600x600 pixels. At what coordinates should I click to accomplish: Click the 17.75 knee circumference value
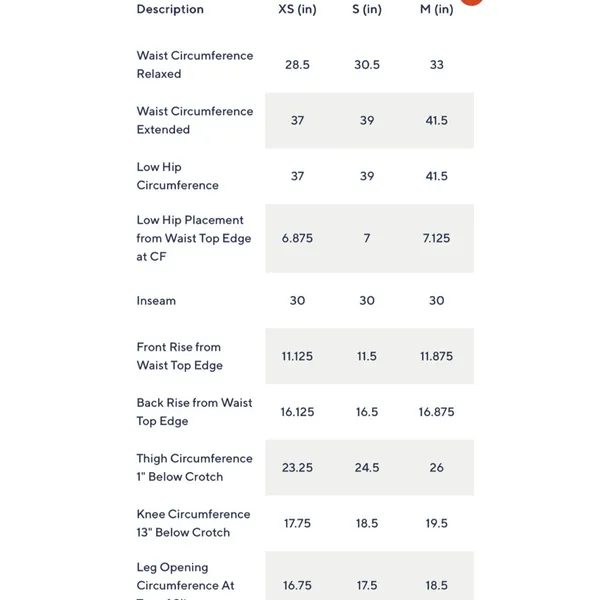click(x=297, y=523)
